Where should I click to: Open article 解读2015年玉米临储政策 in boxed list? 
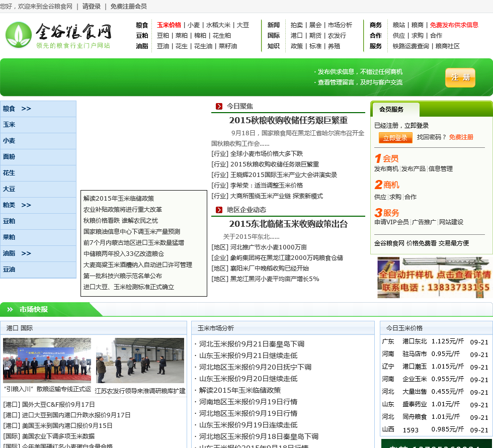click(x=119, y=199)
